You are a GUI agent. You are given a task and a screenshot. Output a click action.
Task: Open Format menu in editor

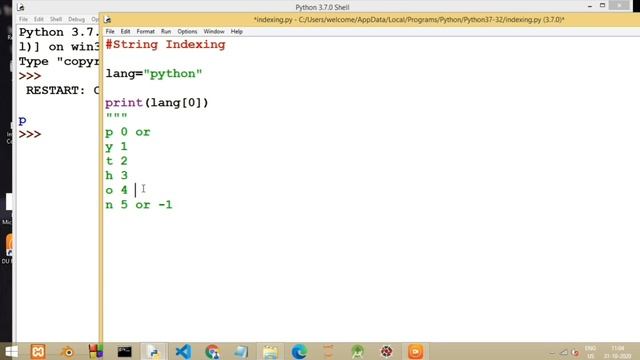[x=145, y=31]
